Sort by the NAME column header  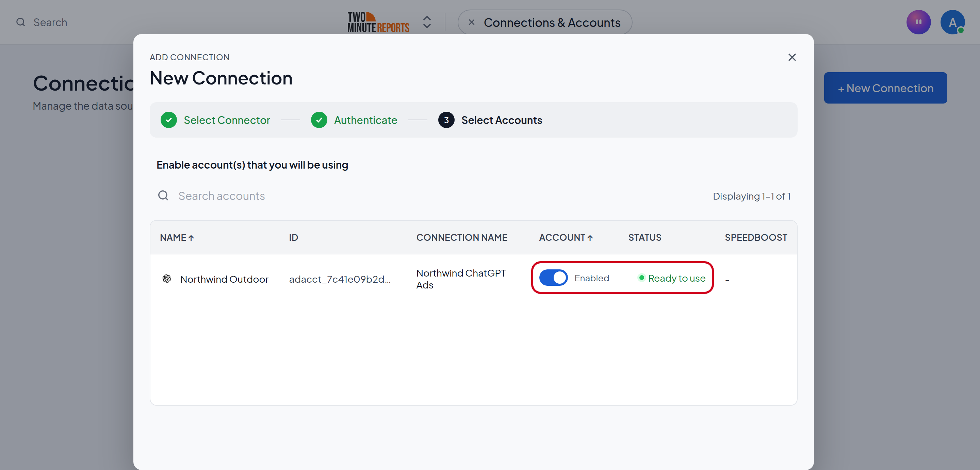[x=177, y=237]
